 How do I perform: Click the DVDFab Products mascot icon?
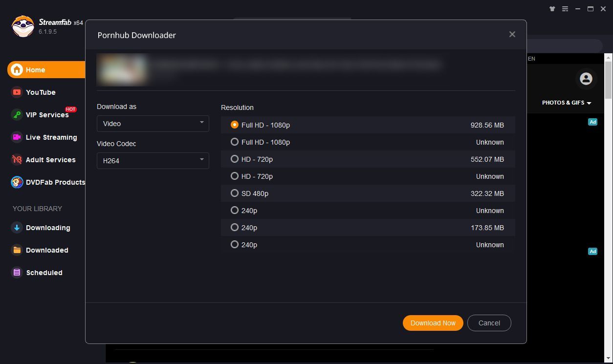pos(17,182)
